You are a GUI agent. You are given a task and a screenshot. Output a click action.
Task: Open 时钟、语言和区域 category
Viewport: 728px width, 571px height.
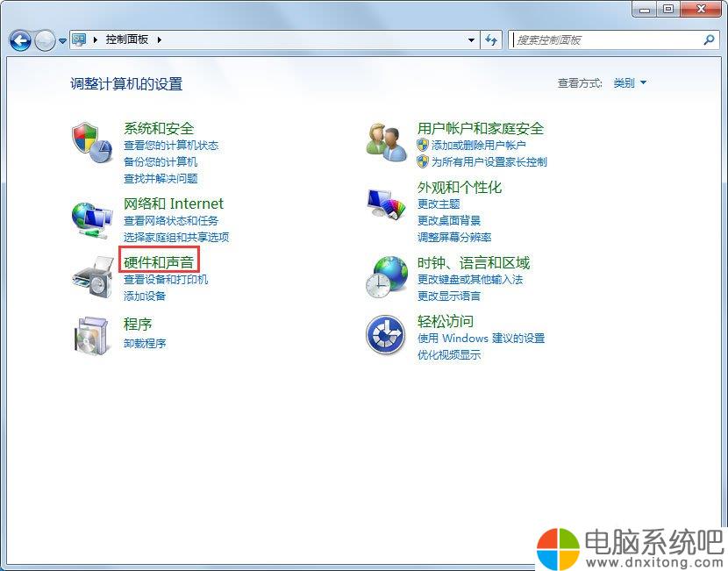coord(473,263)
